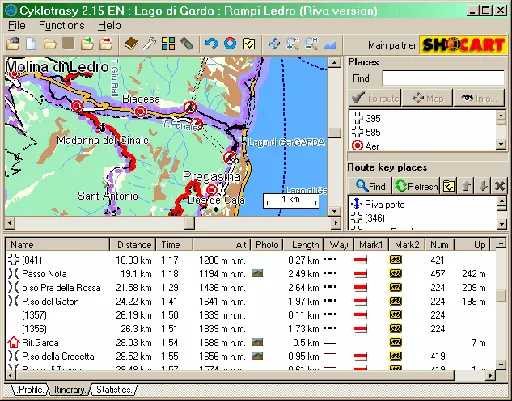Click the Find input field in Places
The height and width of the screenshot is (401, 512).
pos(443,78)
